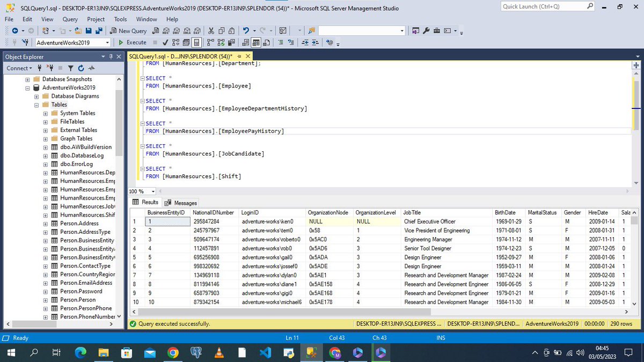Pin the Object Explorer panel
The width and height of the screenshot is (644, 362).
pyautogui.click(x=111, y=56)
